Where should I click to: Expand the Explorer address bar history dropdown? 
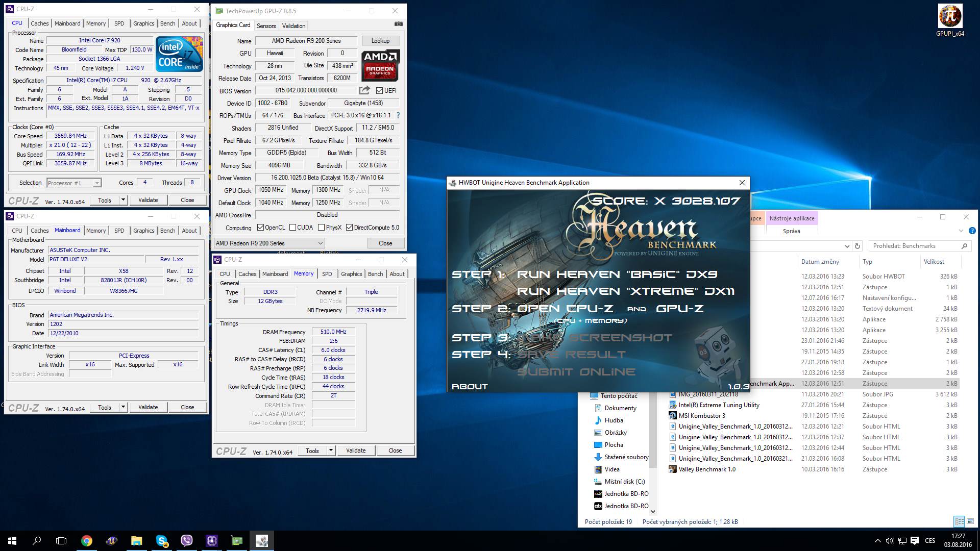(847, 246)
